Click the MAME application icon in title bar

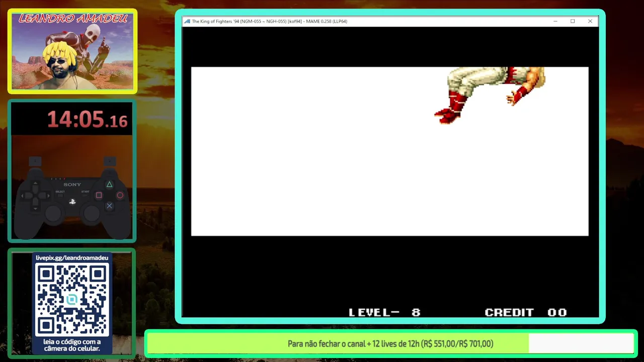pyautogui.click(x=187, y=21)
